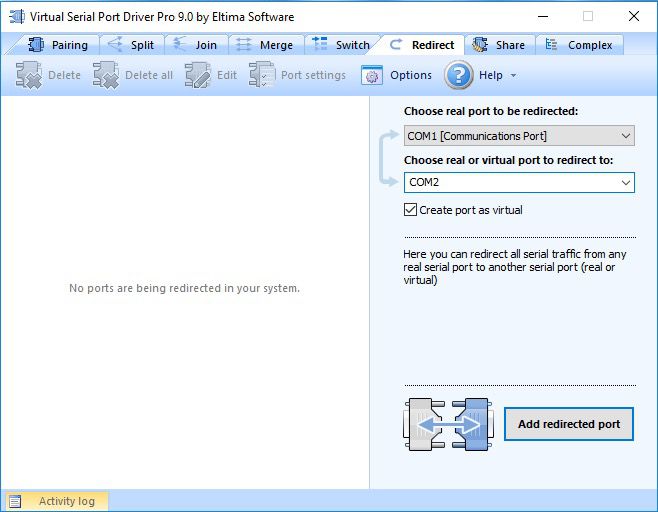Minimize the Virtual Serial Port Driver window
The height and width of the screenshot is (512, 658).
coord(543,16)
